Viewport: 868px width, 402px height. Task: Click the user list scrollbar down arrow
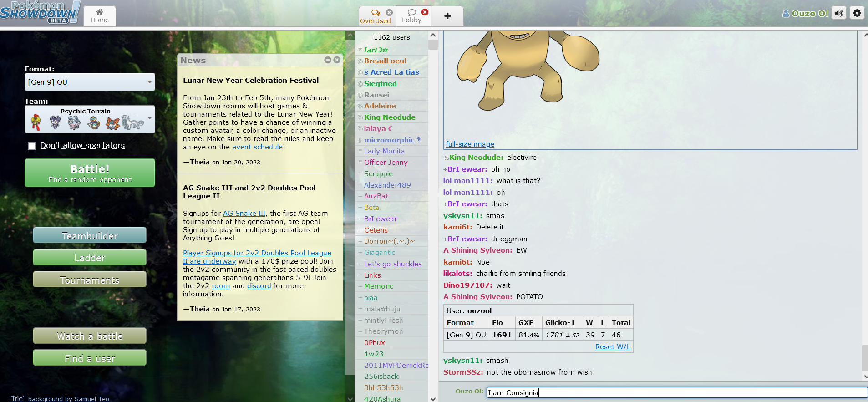pyautogui.click(x=433, y=398)
